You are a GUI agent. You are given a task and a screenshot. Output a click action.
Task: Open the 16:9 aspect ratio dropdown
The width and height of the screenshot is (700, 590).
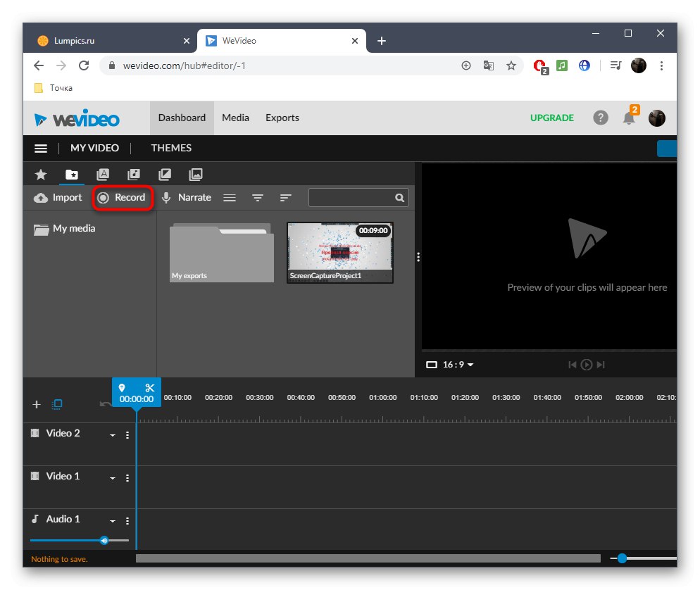click(x=449, y=365)
